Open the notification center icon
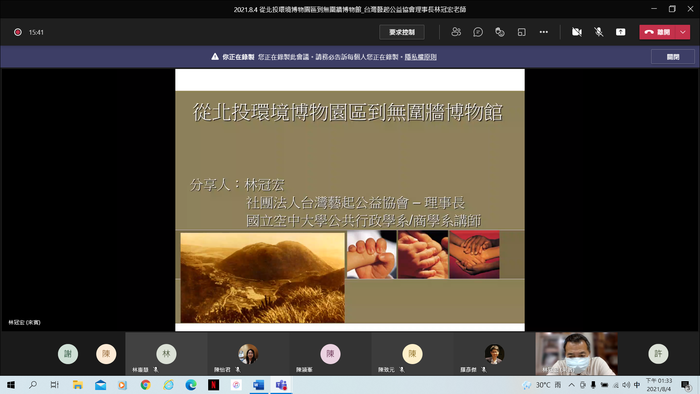The height and width of the screenshot is (394, 700). (686, 385)
